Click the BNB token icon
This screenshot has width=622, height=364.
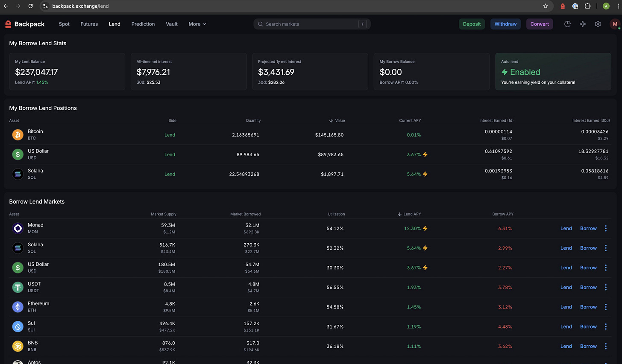point(18,346)
